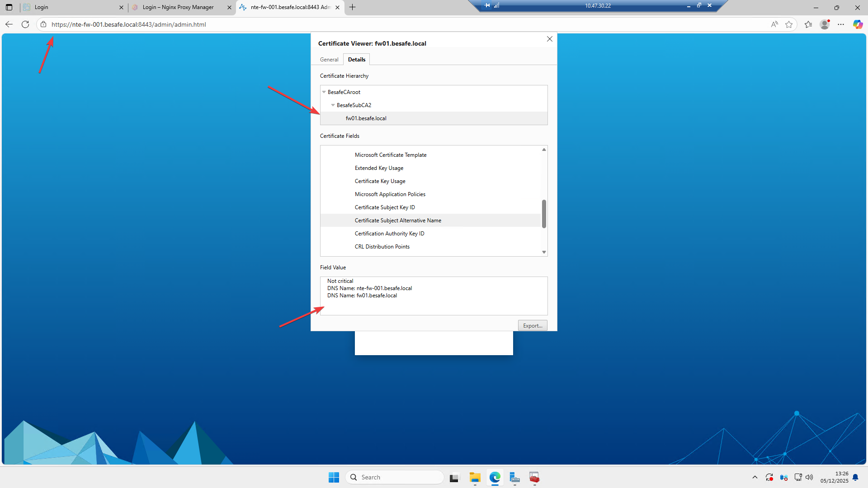Click DNS Name fw01.besafe.local value

(362, 296)
